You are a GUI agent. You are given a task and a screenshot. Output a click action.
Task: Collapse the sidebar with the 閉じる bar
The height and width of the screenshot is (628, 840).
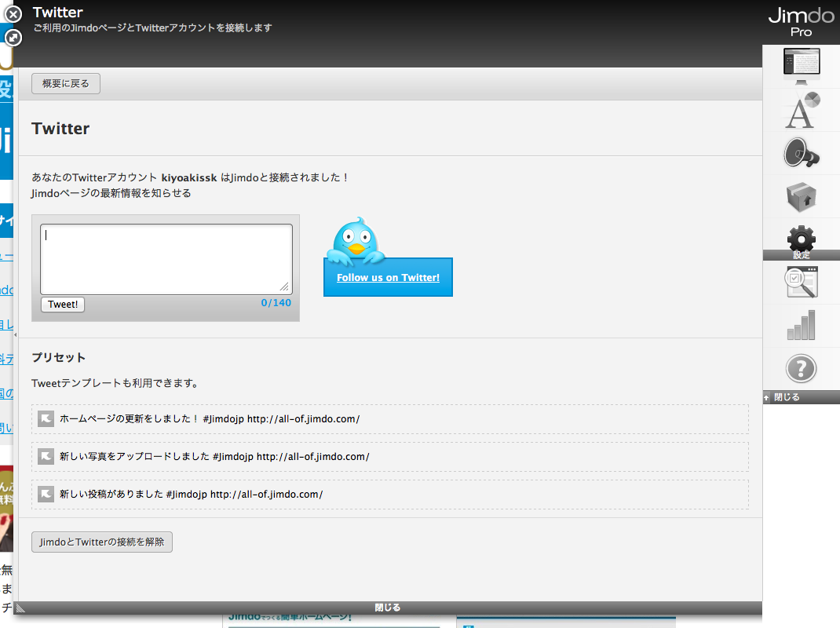802,397
